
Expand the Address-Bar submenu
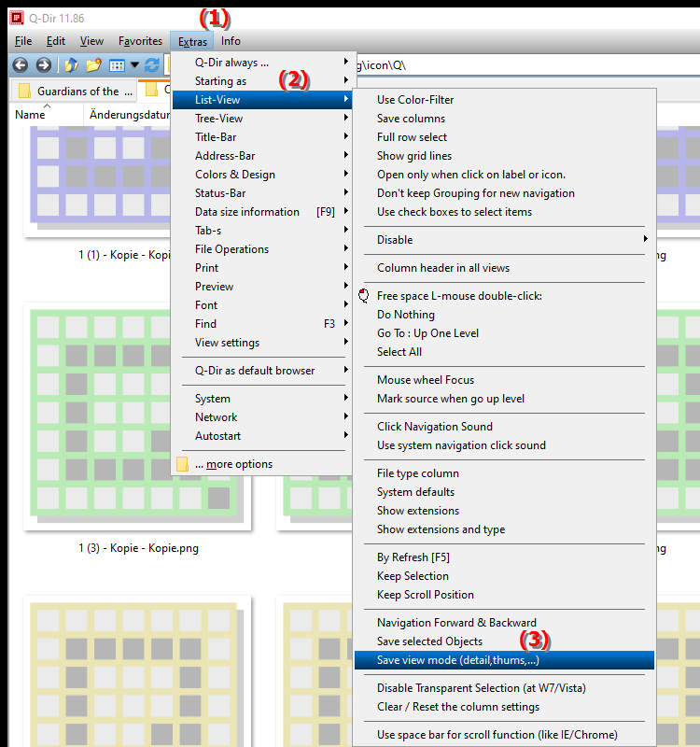click(262, 156)
